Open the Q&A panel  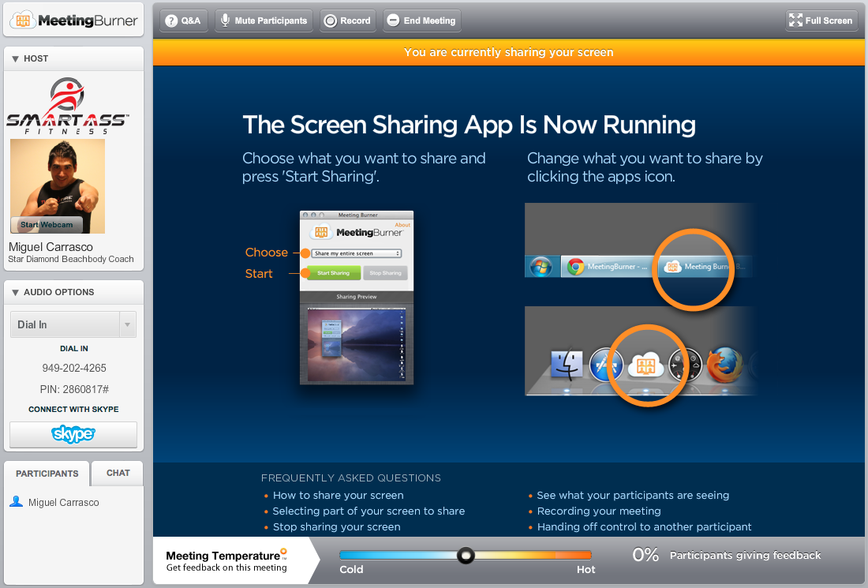point(184,21)
